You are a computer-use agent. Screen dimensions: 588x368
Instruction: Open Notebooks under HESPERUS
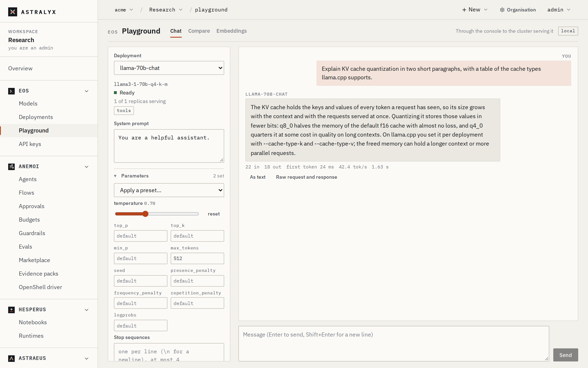click(x=33, y=322)
